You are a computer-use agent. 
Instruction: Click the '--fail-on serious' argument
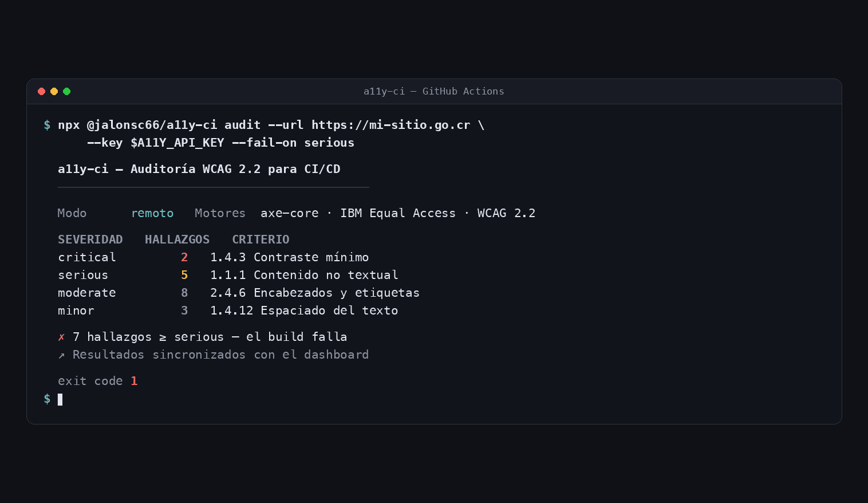(x=293, y=143)
